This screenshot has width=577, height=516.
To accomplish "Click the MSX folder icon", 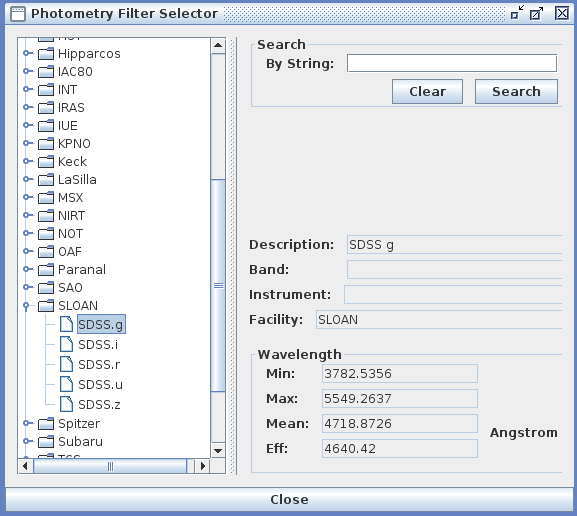I will pyautogui.click(x=46, y=198).
